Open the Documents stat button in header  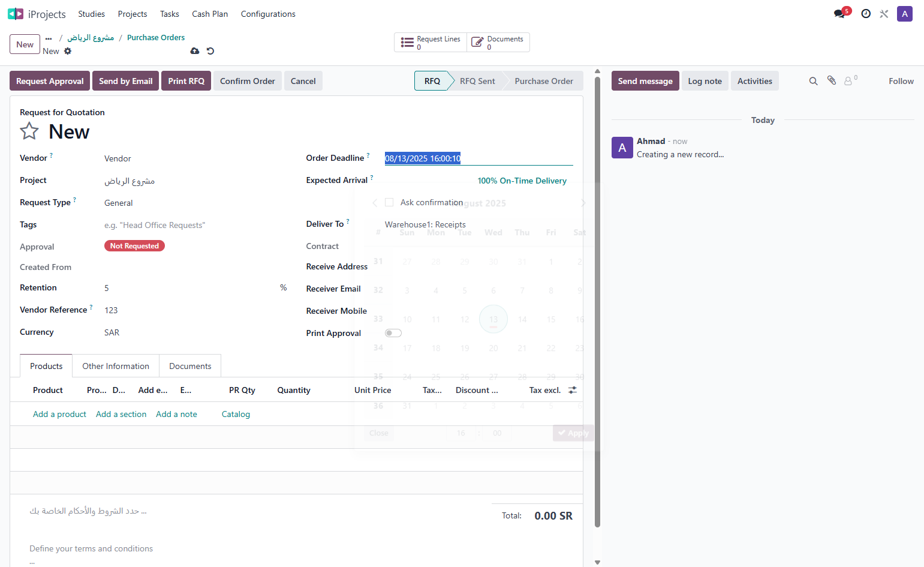point(498,43)
